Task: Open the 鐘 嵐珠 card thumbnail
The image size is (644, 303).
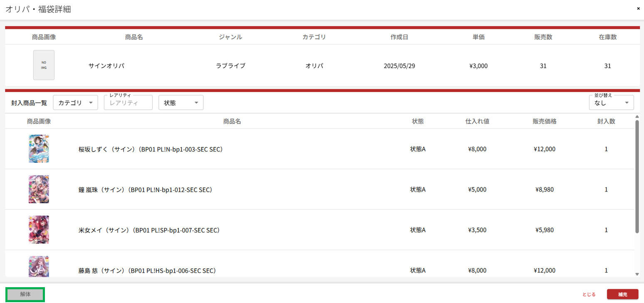Action: point(39,189)
